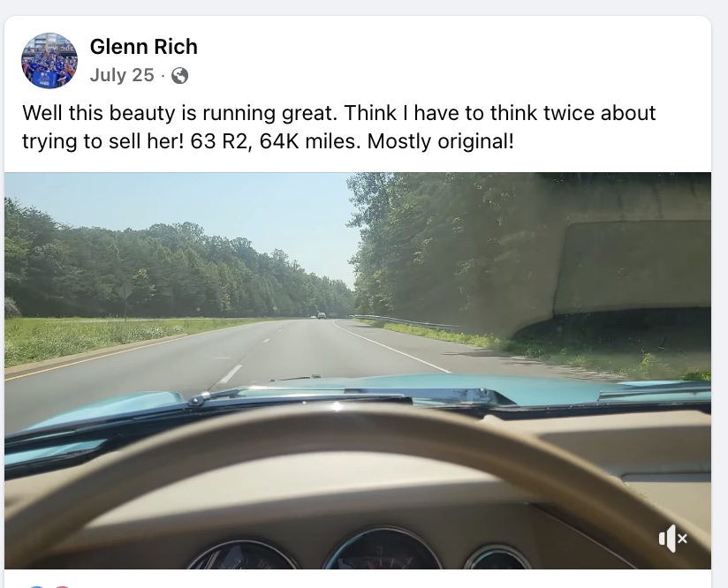Open Glenn Rich's profile from name

pyautogui.click(x=143, y=47)
